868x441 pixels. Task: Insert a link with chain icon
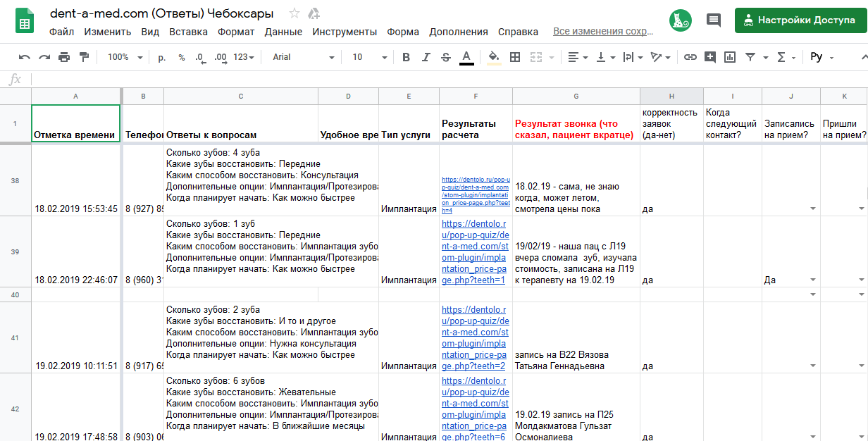tap(690, 57)
